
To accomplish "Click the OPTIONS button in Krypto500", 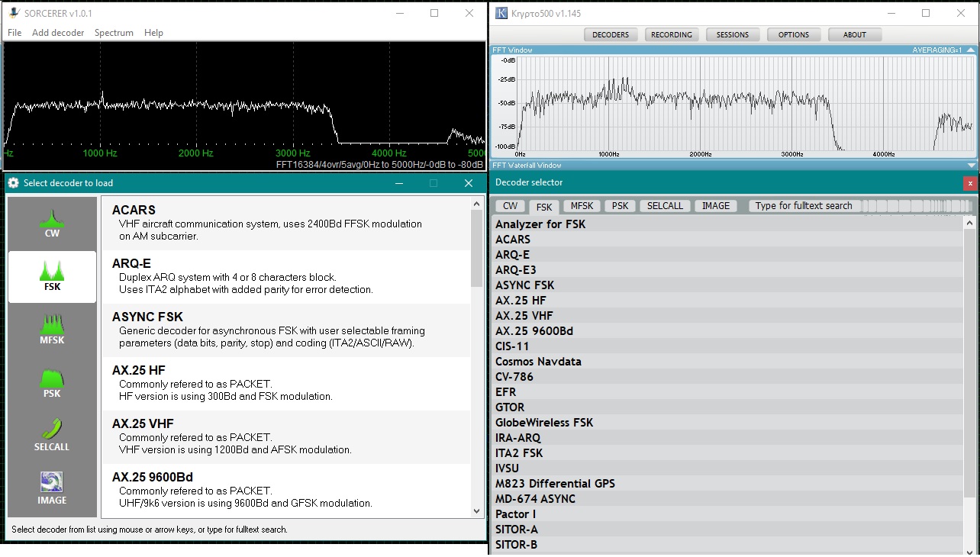I will coord(793,34).
